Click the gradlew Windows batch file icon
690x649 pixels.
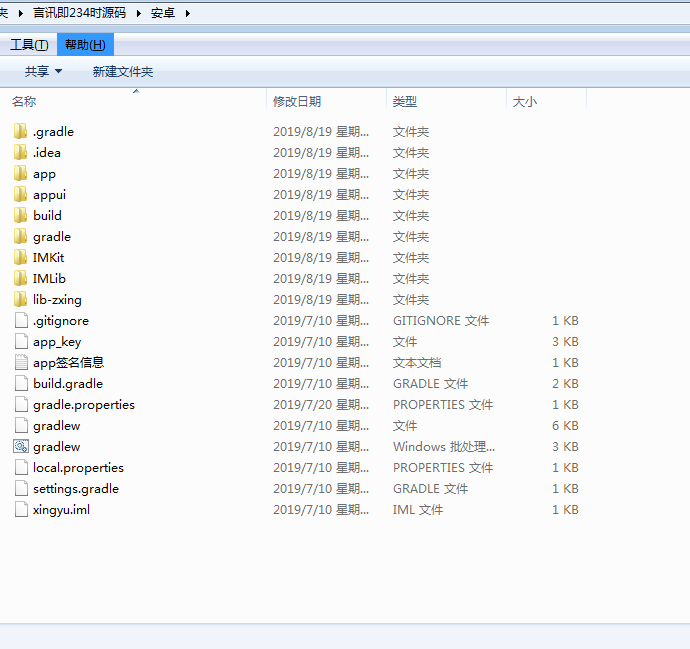[x=21, y=446]
